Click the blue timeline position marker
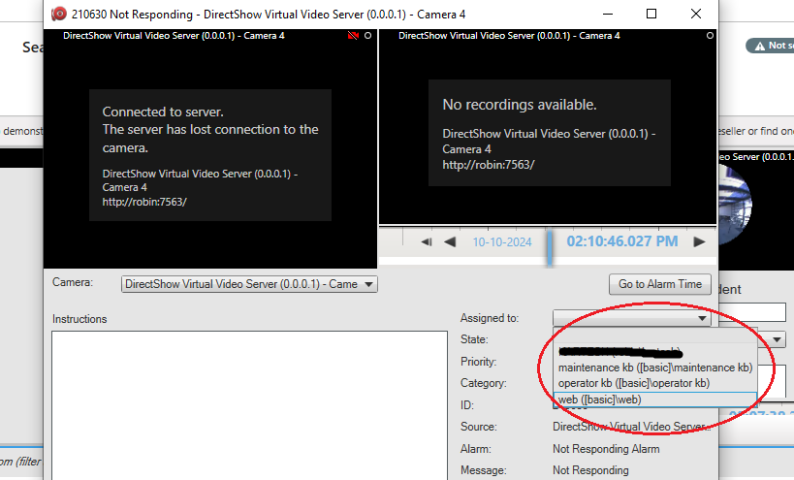Viewport: 794px width, 480px height. pos(549,246)
